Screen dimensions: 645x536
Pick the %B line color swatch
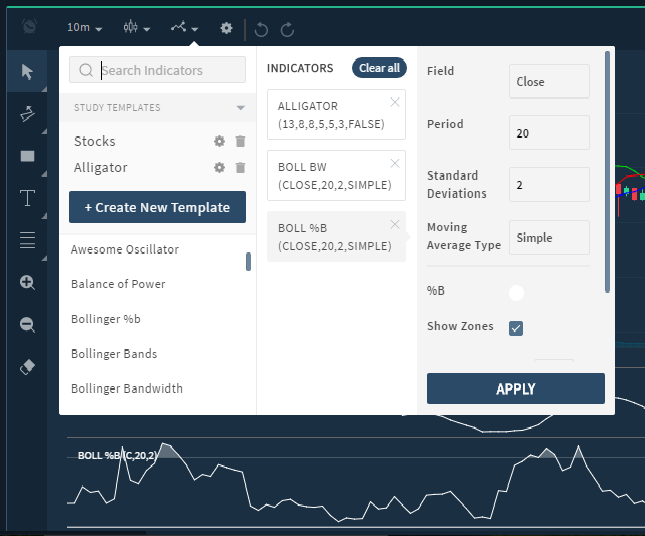tap(516, 293)
